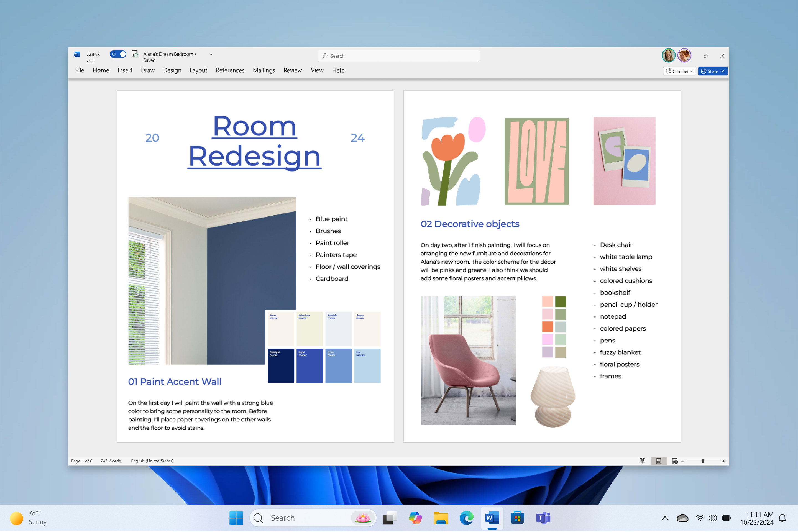The width and height of the screenshot is (798, 532).
Task: Click the Help tab in ribbon
Action: click(338, 70)
